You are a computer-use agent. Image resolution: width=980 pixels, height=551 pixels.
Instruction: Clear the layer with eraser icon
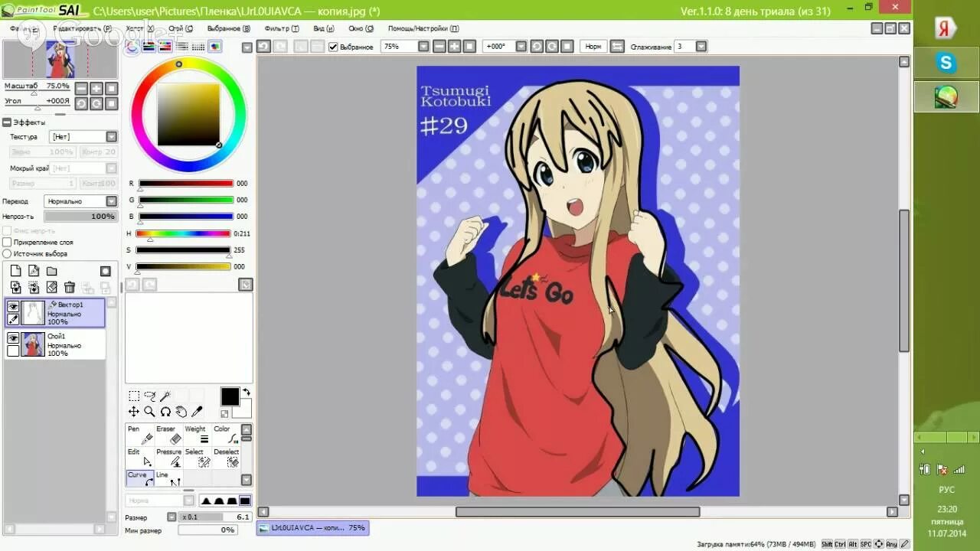(x=51, y=288)
